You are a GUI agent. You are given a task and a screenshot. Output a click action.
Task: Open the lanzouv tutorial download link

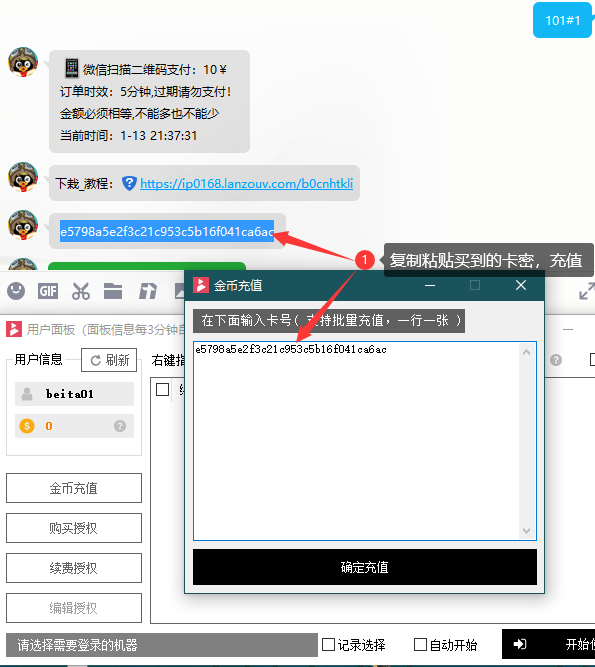coord(246,184)
